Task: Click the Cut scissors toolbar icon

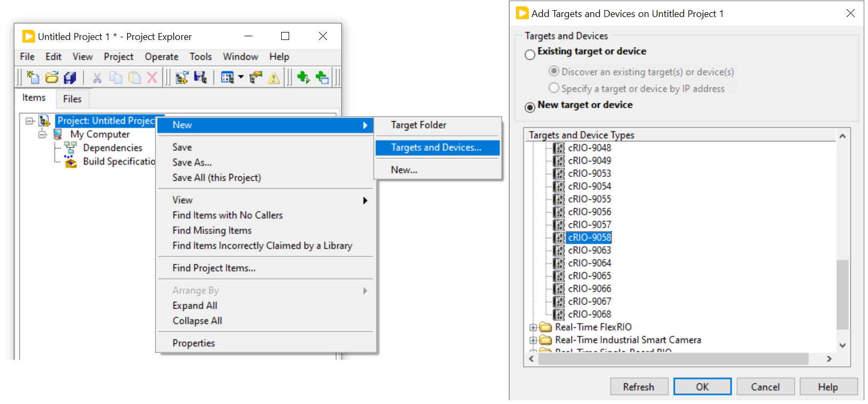Action: [97, 78]
